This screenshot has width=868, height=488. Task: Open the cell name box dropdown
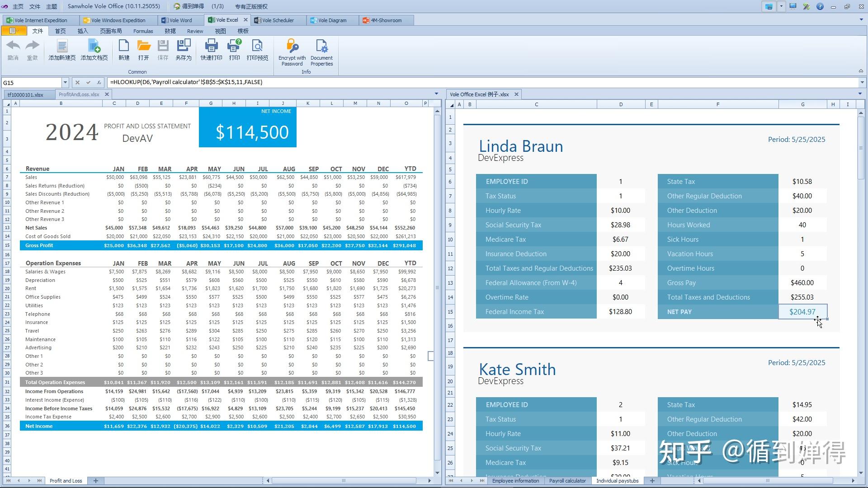click(65, 83)
